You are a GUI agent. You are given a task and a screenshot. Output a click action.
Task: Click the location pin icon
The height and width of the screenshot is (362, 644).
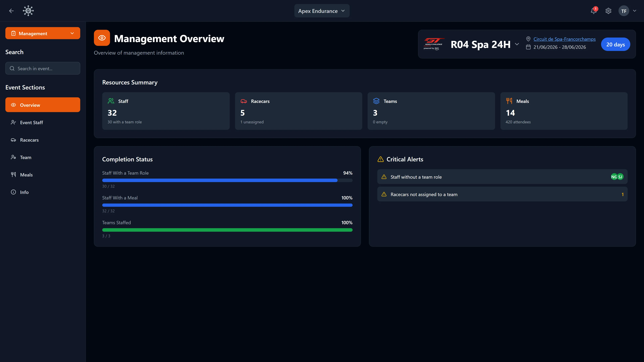528,39
